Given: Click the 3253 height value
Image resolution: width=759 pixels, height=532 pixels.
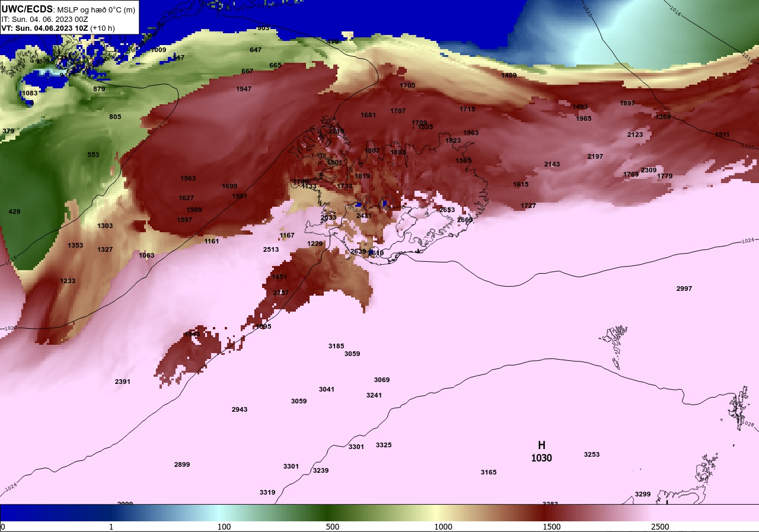Looking at the screenshot, I should click(x=592, y=454).
